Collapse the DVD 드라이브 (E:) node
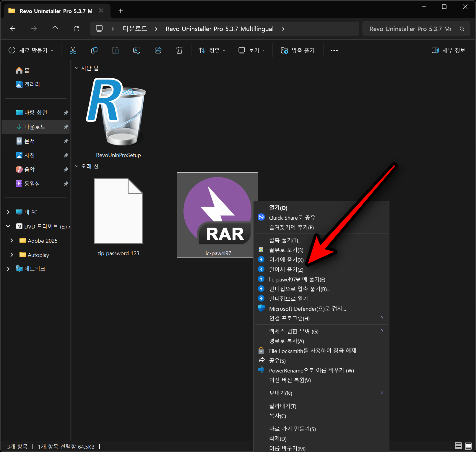The width and height of the screenshot is (476, 452). (x=8, y=226)
